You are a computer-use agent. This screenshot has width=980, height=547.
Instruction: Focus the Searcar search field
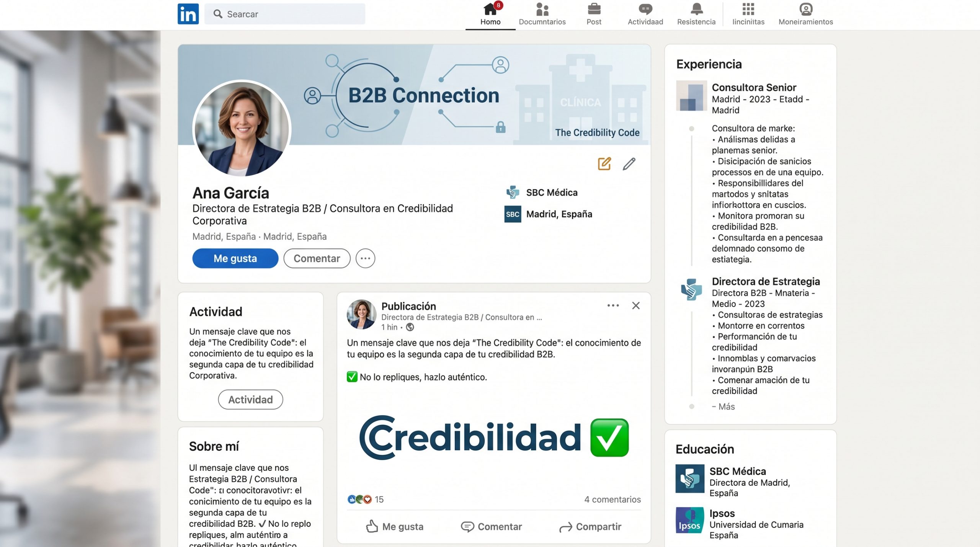284,14
